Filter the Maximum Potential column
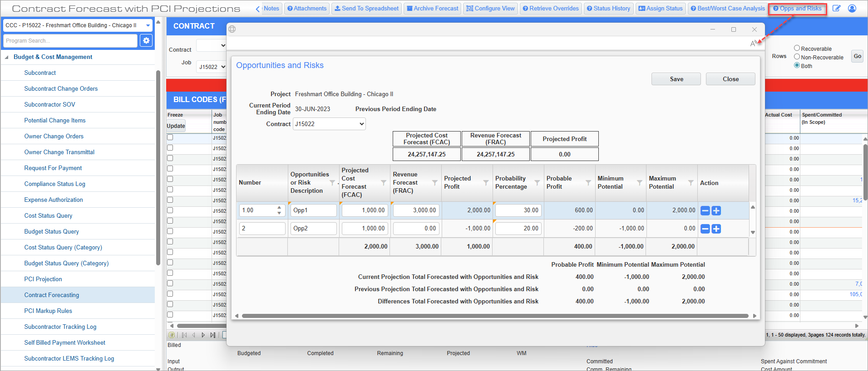This screenshot has width=868, height=371. coord(691,183)
